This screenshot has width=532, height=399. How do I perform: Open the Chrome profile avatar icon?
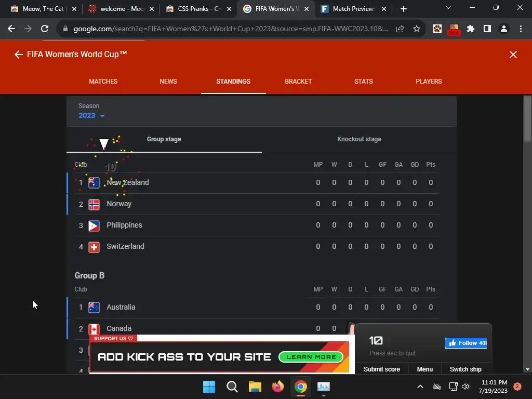[x=504, y=29]
